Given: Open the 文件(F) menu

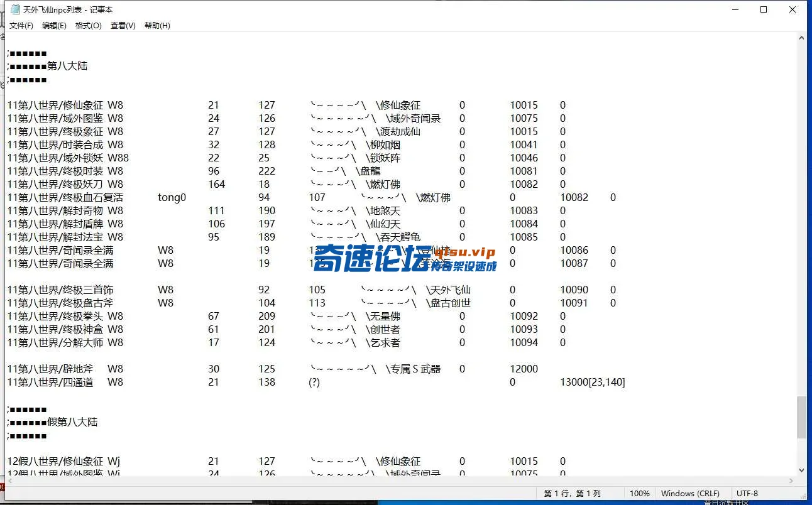Looking at the screenshot, I should [x=21, y=26].
